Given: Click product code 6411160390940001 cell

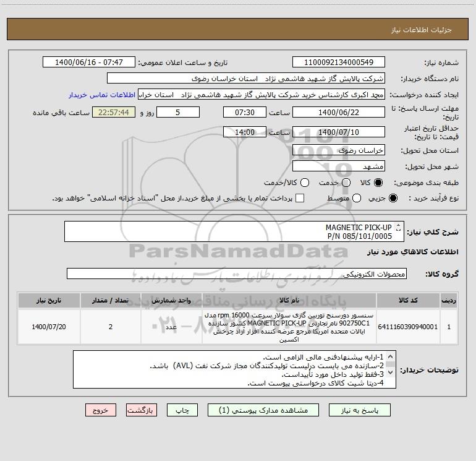Looking at the screenshot, I should coord(408,327).
